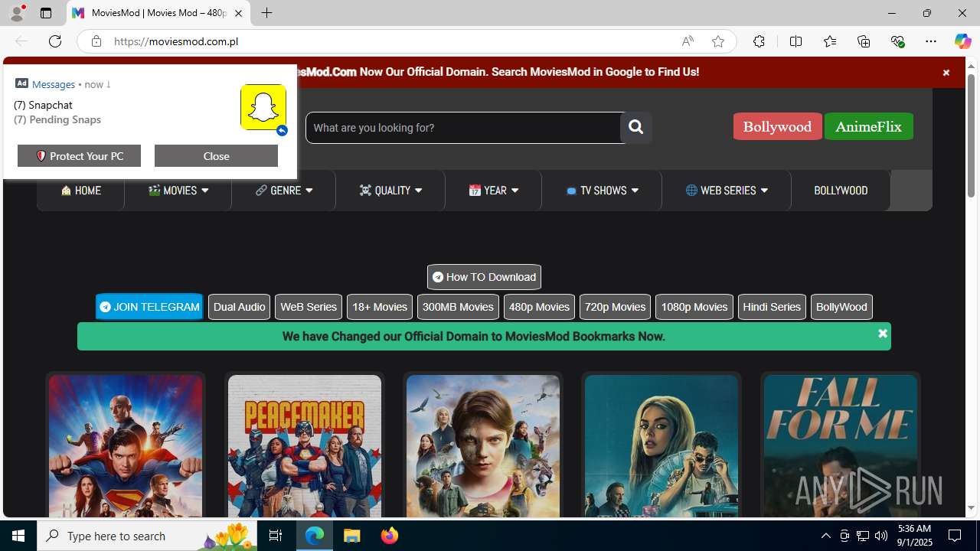Expand the QUALITY dropdown menu
The width and height of the screenshot is (980, 551).
tap(390, 191)
